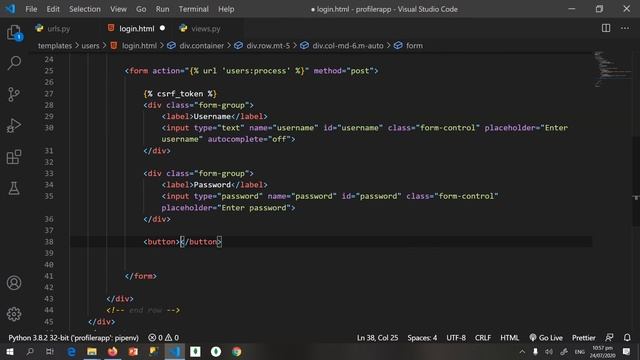The image size is (640, 360).
Task: Open the Edit menu
Action: (53, 9)
